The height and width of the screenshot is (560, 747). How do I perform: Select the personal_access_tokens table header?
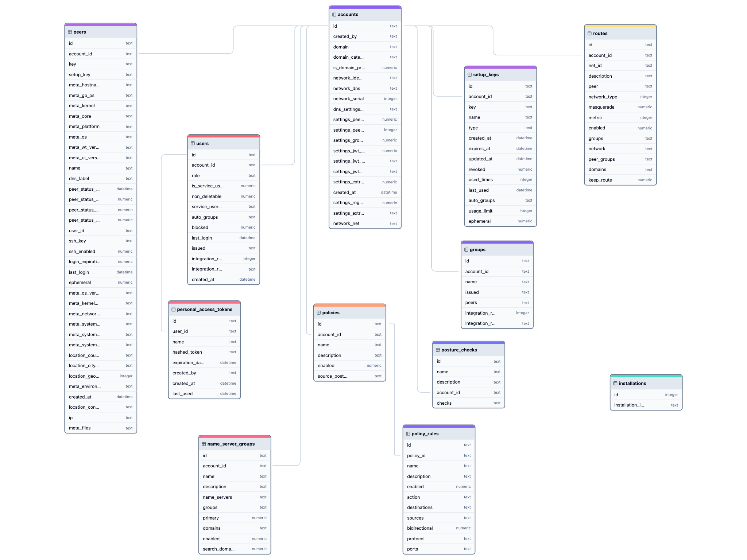point(204,310)
